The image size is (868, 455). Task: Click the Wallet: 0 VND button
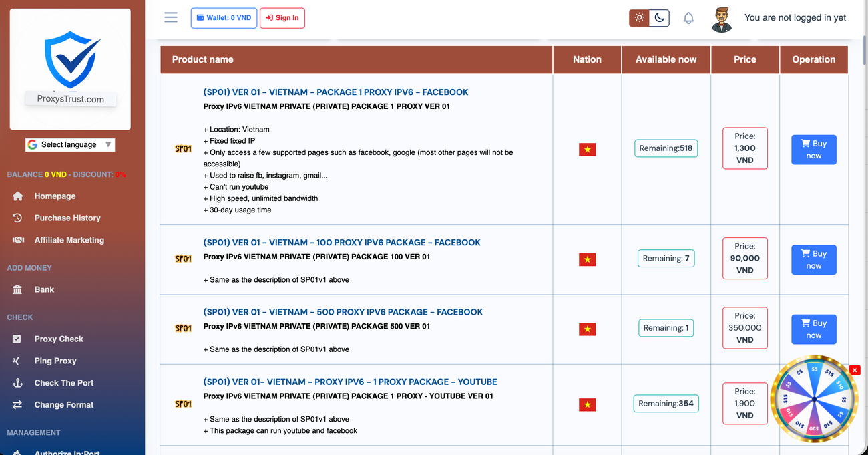tap(224, 18)
